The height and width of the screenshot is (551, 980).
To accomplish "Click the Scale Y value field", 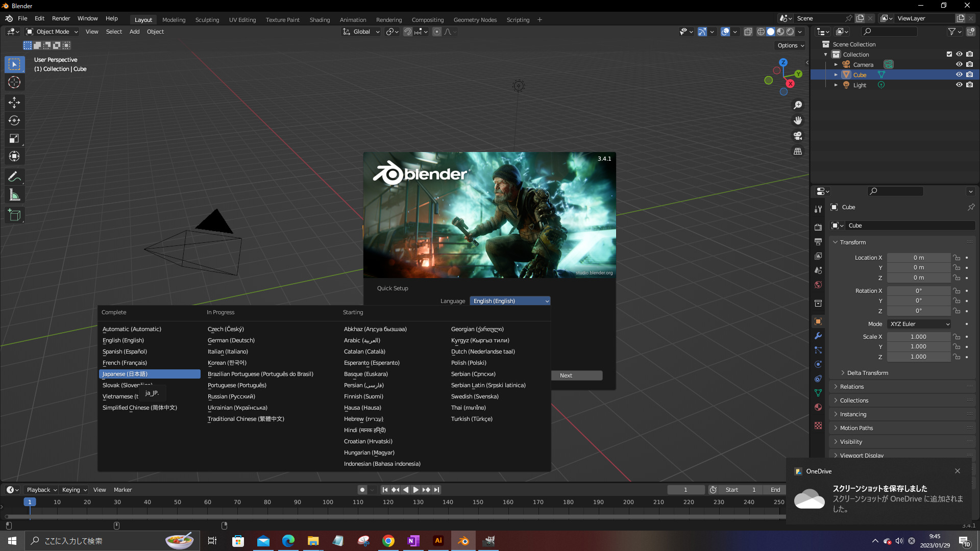I will pyautogui.click(x=919, y=346).
